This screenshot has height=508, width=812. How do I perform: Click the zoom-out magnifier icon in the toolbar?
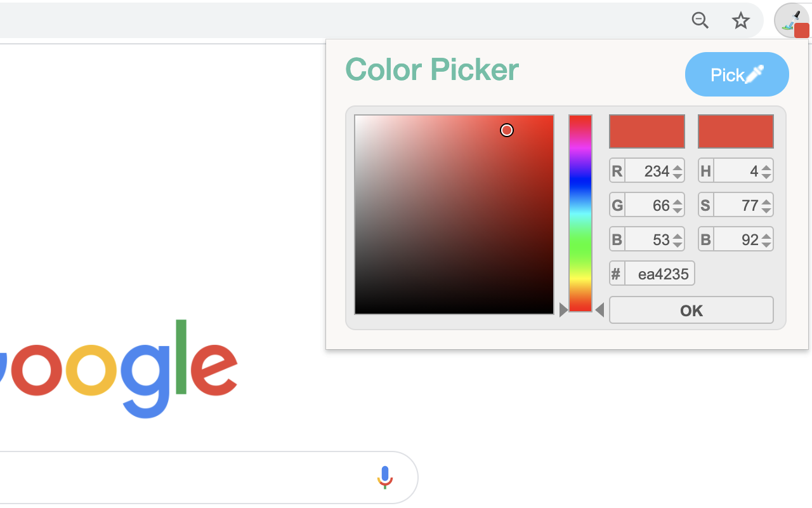(x=700, y=20)
